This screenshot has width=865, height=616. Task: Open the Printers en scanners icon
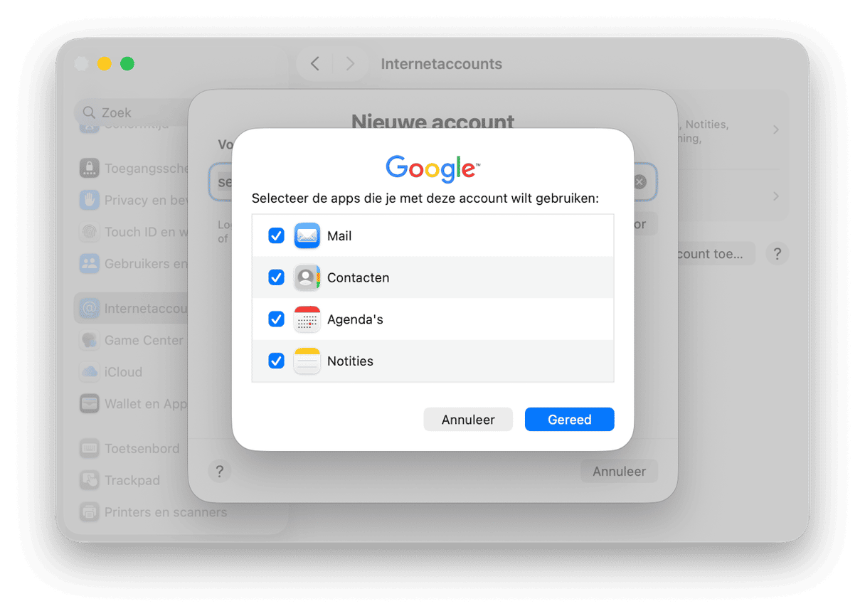89,512
